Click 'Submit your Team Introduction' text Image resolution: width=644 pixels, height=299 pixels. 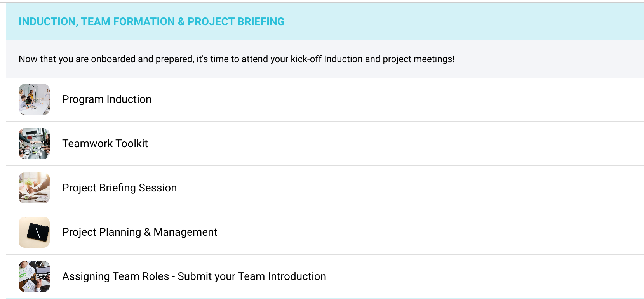coord(252,276)
